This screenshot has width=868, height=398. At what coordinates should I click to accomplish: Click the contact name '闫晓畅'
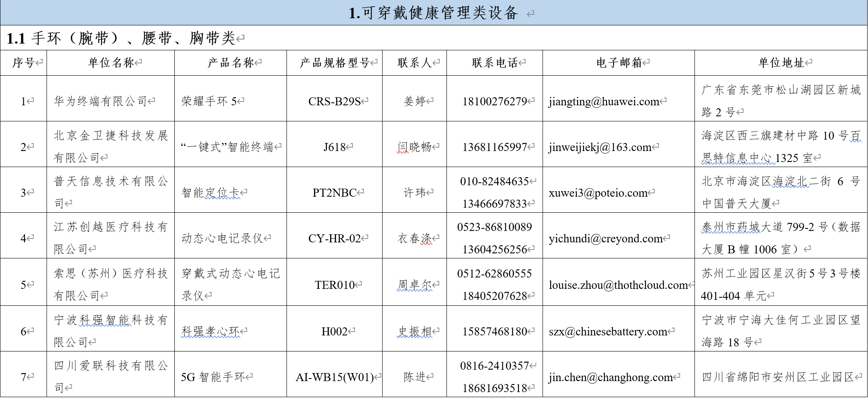pos(415,147)
